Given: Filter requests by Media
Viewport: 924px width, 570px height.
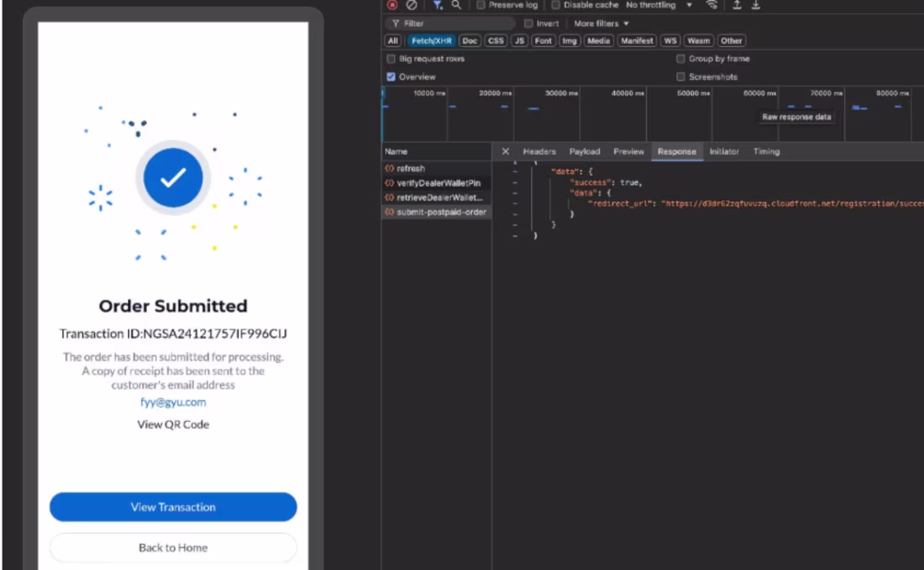Looking at the screenshot, I should coord(598,40).
